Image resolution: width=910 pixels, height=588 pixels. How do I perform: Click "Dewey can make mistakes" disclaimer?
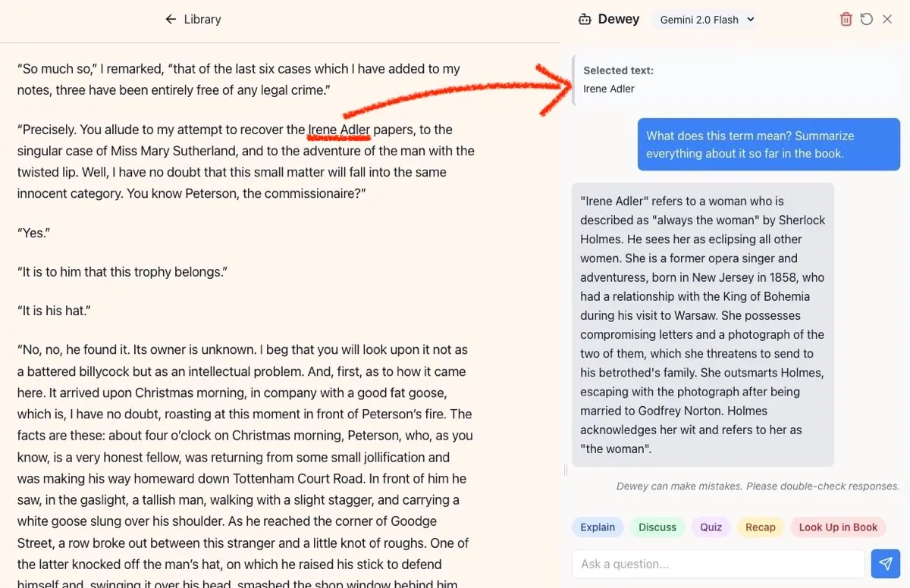pos(758,486)
